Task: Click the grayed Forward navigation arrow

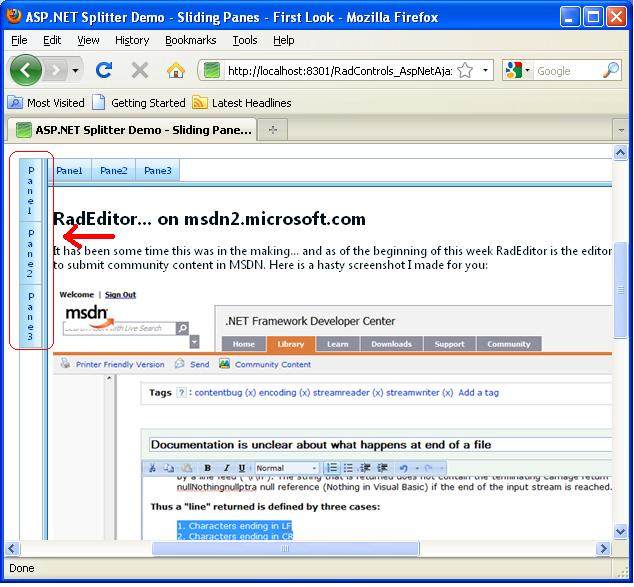Action: pyautogui.click(x=56, y=71)
